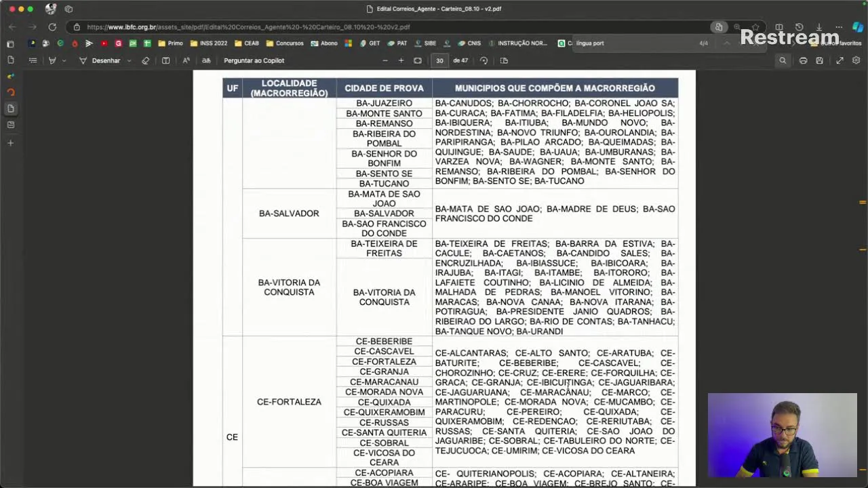
Task: Open the Abono bookmark
Action: point(324,43)
